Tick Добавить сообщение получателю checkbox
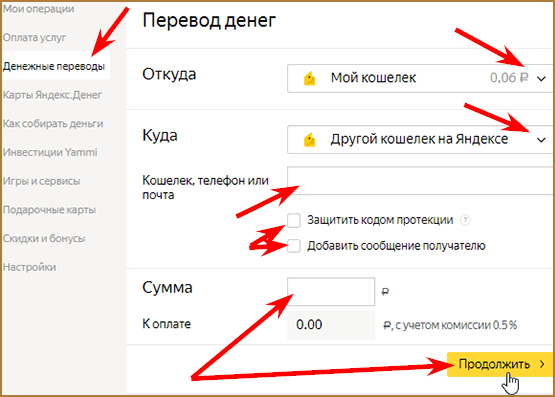555x397 pixels. tap(294, 246)
